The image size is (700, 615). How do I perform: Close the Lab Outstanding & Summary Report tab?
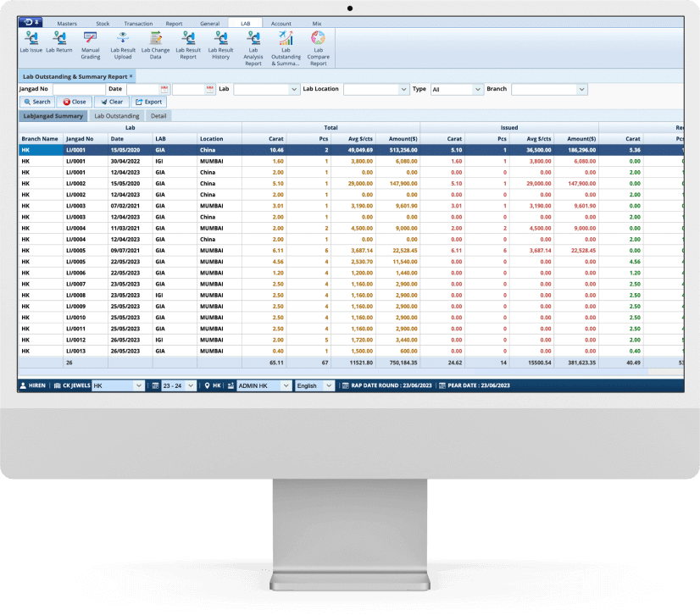[131, 76]
